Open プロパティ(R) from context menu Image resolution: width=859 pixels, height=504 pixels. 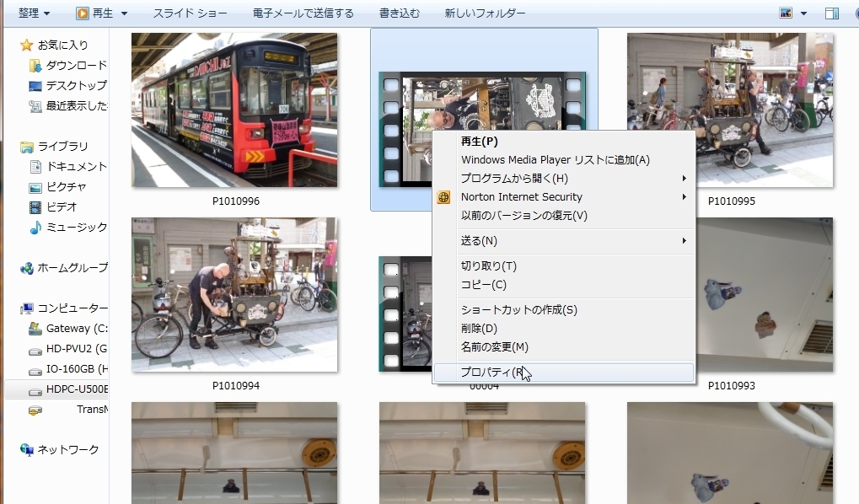click(564, 373)
